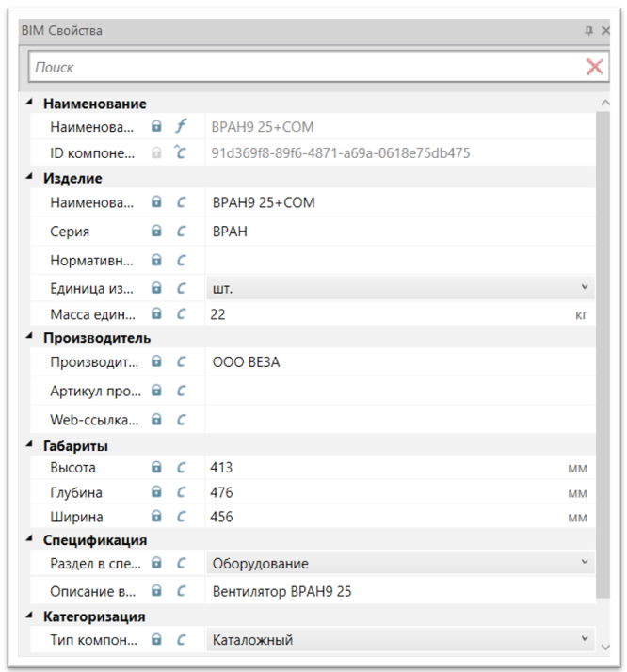Image resolution: width=627 pixels, height=672 pixels.
Task: Click the formula icon beside the first Наименование row
Action: point(182,126)
